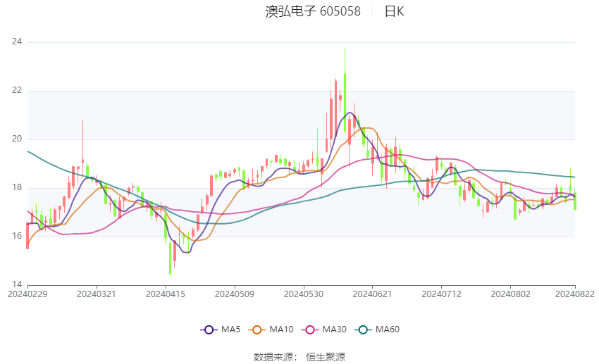Click the x-axis date label 20240509

235,294
